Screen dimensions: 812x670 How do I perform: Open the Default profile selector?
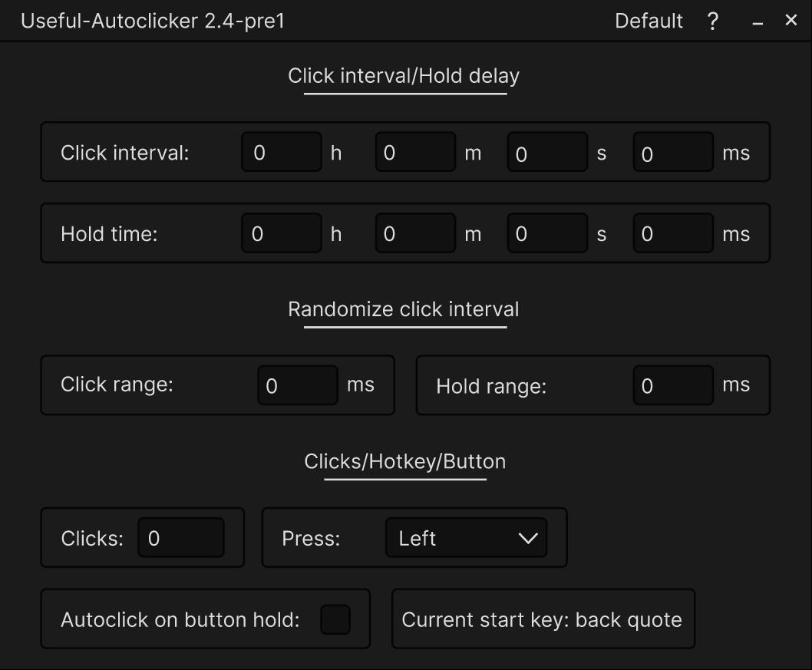[649, 21]
